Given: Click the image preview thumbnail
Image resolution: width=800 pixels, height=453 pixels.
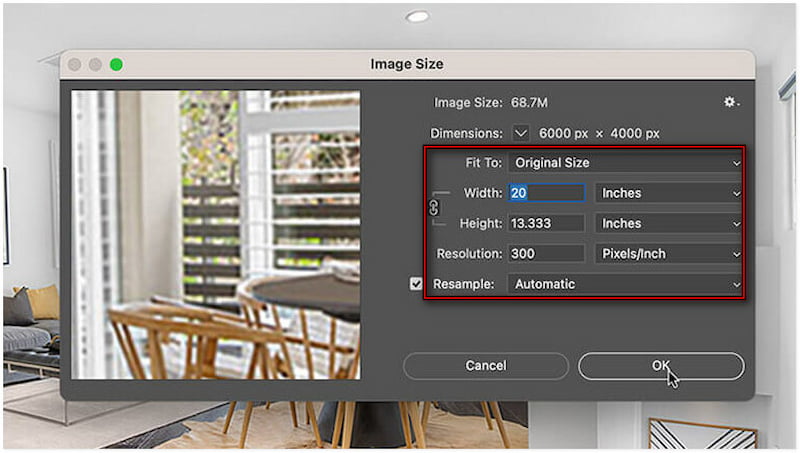Looking at the screenshot, I should [x=216, y=235].
